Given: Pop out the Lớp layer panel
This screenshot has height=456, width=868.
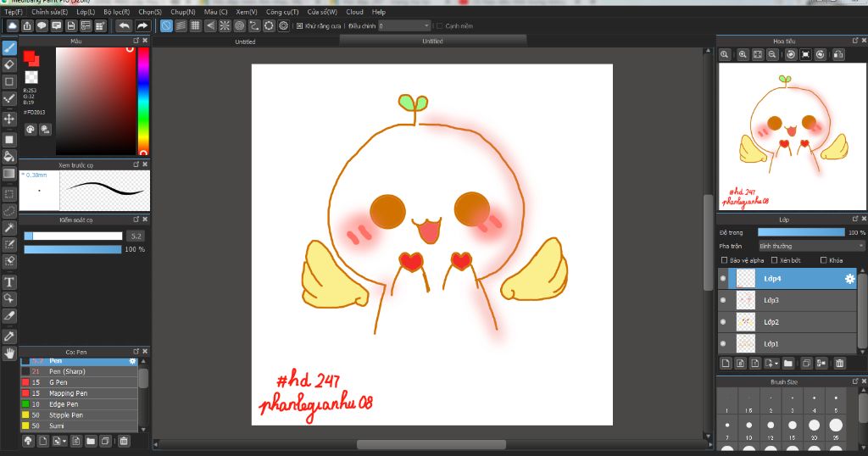Looking at the screenshot, I should tap(855, 220).
